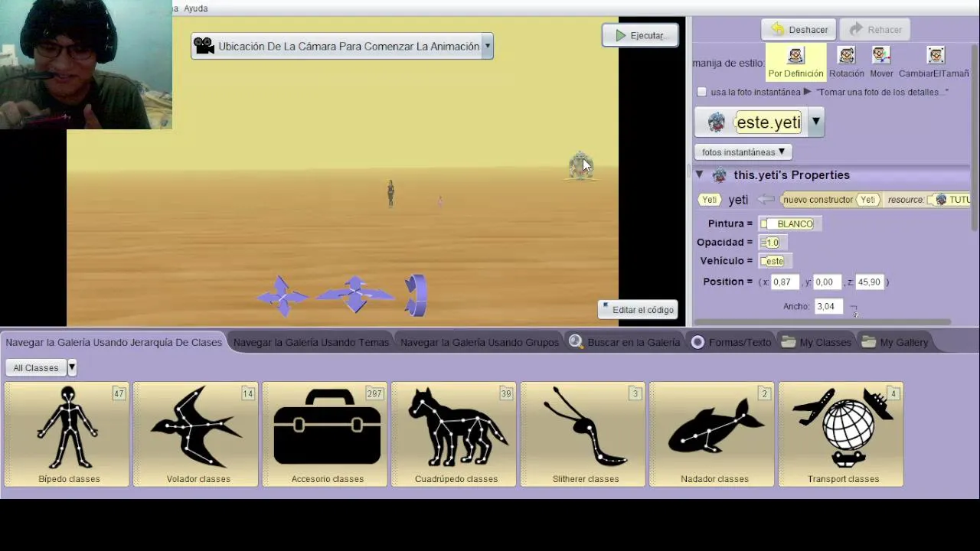Click the Ejecutar run button
This screenshot has width=980, height=551.
(640, 35)
